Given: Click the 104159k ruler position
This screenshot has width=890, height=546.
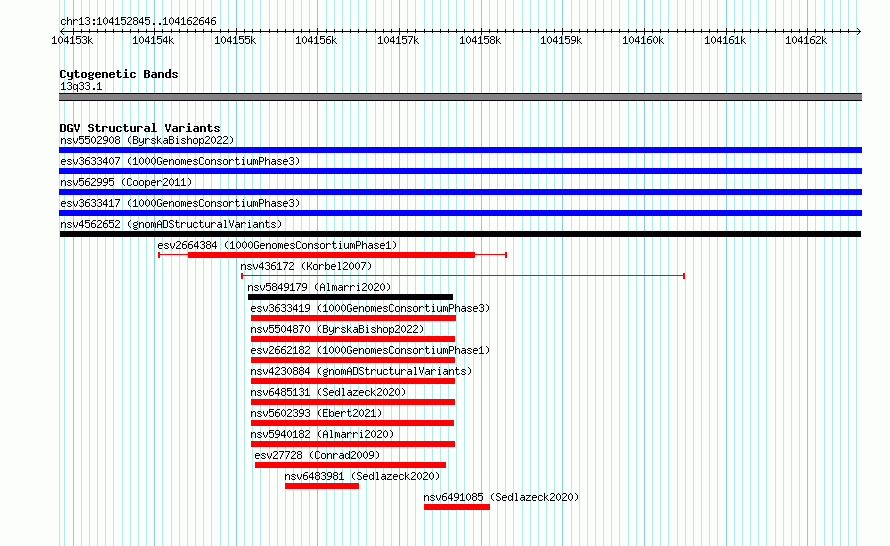Looking at the screenshot, I should pos(561,40).
